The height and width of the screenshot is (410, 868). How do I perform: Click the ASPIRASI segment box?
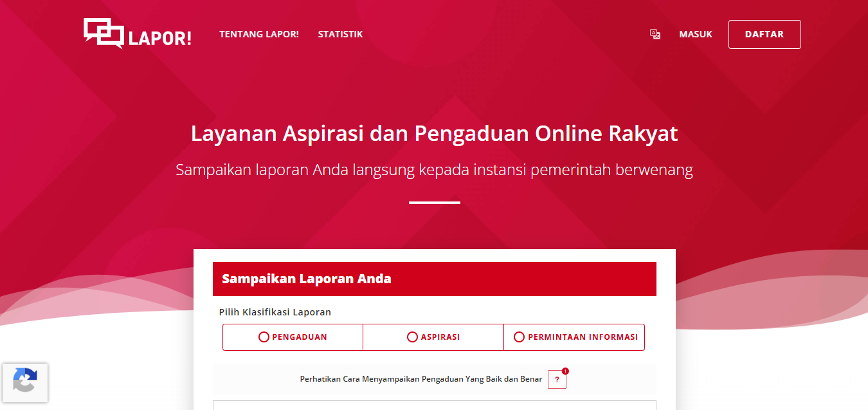pyautogui.click(x=433, y=337)
